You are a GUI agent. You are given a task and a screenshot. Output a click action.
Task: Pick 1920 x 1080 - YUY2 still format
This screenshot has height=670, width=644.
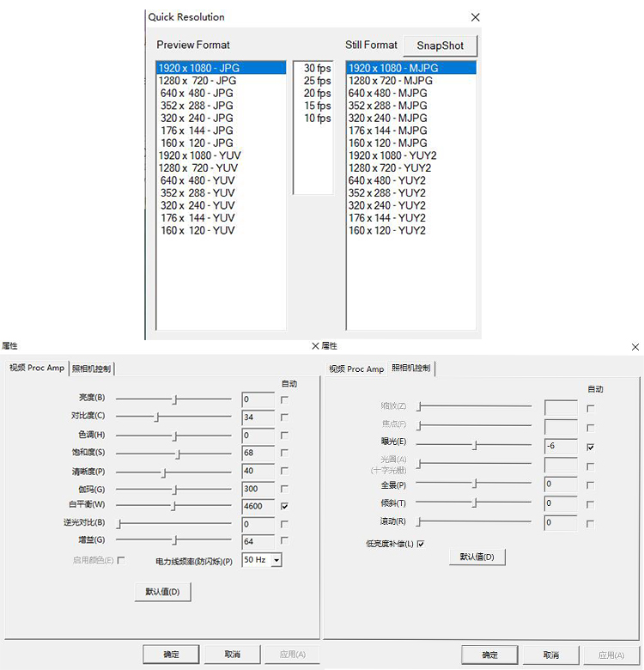[392, 155]
